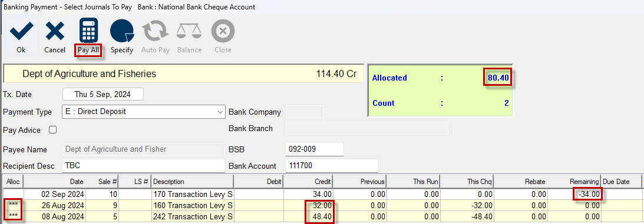The height and width of the screenshot is (224, 644).
Task: Click the -32.00 This Chq value
Action: (481, 205)
